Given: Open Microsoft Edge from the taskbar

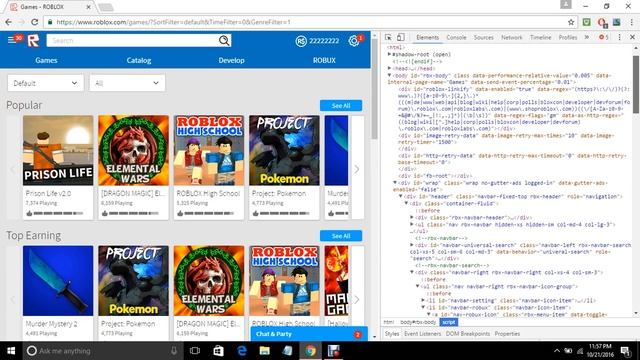Looking at the screenshot, I should (242, 351).
